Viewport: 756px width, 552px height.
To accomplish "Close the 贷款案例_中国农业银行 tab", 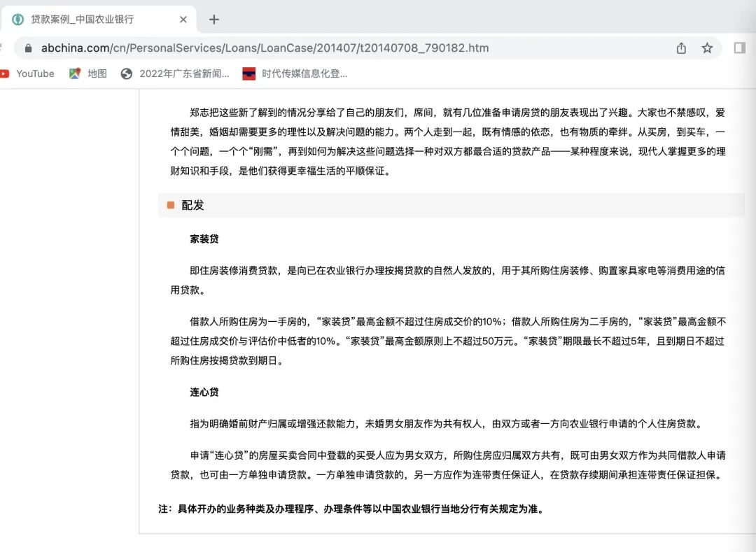I will (183, 20).
